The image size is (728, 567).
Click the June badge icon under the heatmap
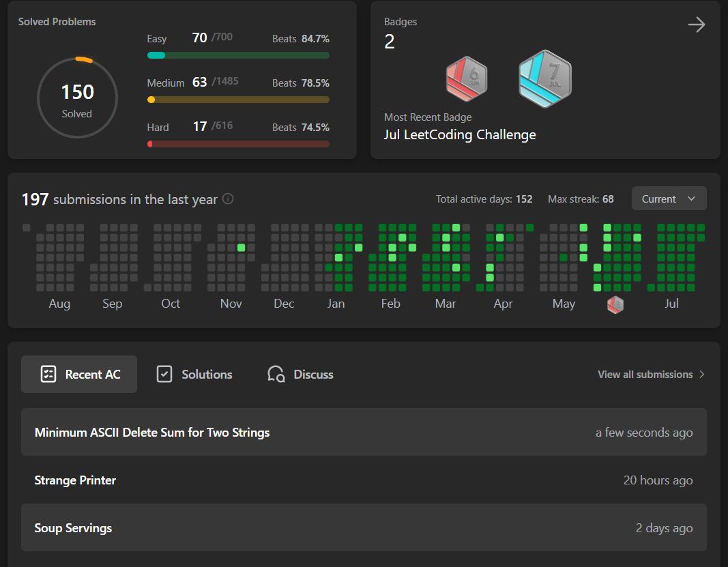[x=615, y=304]
